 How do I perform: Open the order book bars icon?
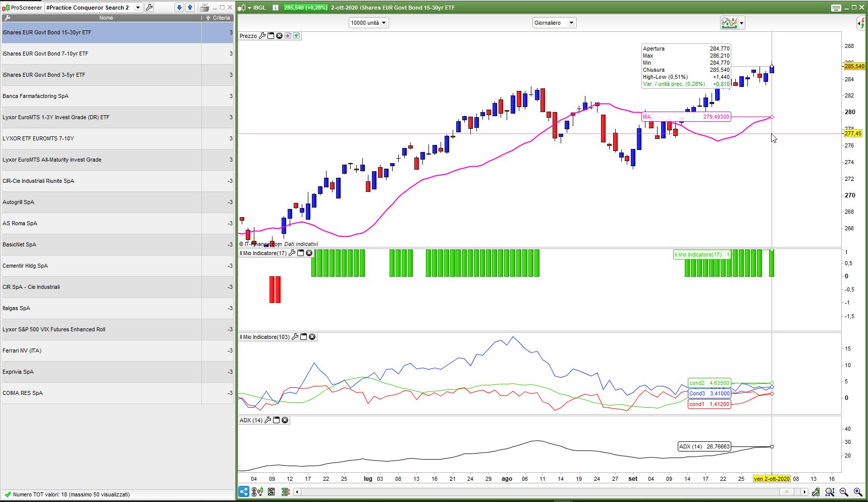[286, 491]
